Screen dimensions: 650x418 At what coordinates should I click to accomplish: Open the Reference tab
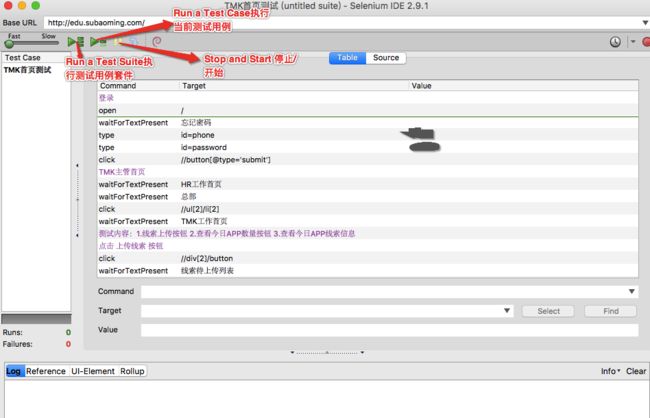click(46, 371)
